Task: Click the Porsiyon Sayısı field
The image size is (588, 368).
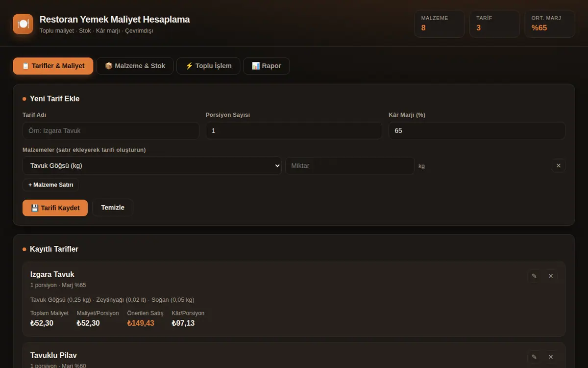Action: (x=294, y=131)
